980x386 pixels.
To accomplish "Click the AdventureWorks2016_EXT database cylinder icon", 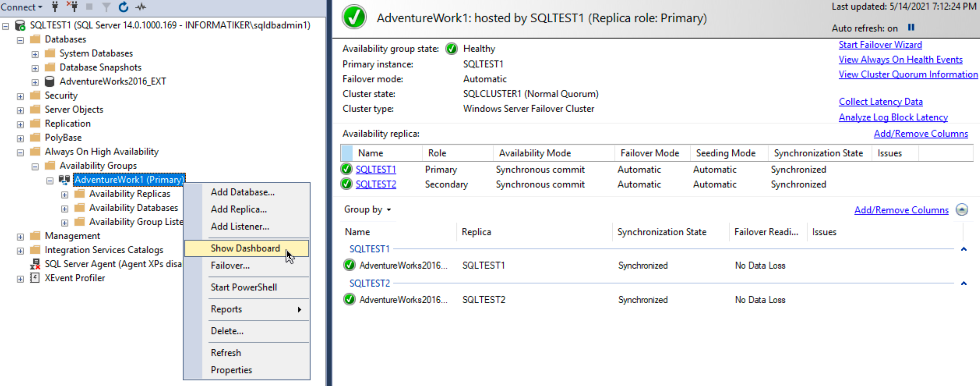I will click(50, 81).
